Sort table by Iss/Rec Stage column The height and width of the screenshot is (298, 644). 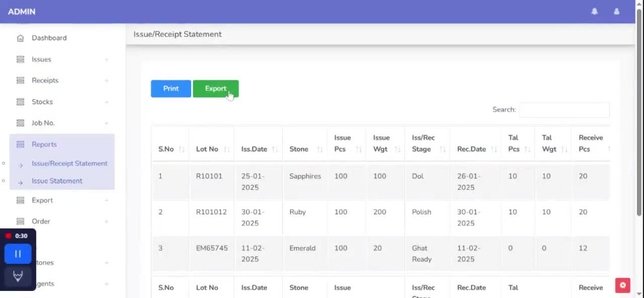pyautogui.click(x=442, y=149)
